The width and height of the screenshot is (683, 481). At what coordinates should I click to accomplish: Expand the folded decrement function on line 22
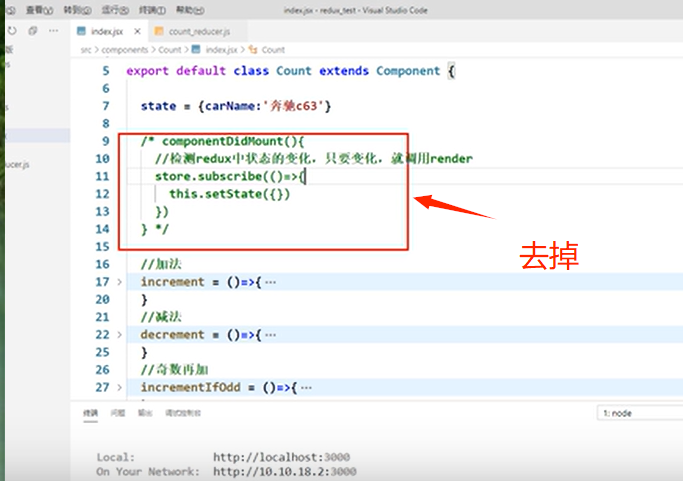pyautogui.click(x=119, y=335)
